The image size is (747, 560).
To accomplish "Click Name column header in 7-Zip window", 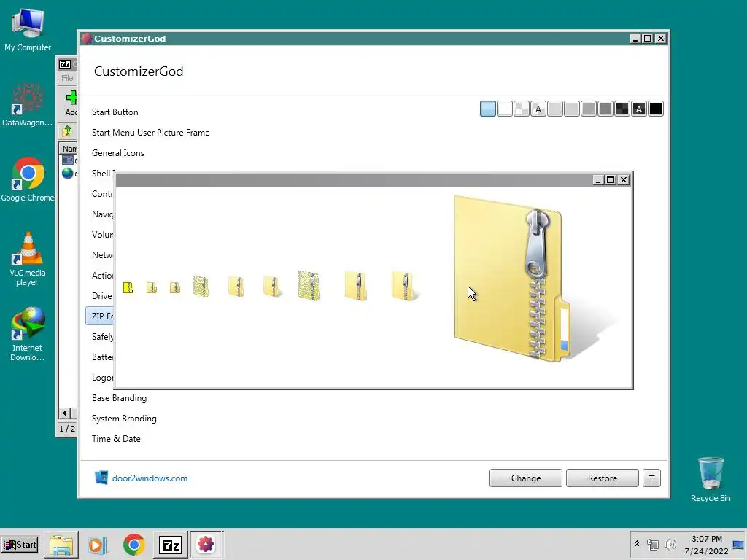I will click(69, 149).
